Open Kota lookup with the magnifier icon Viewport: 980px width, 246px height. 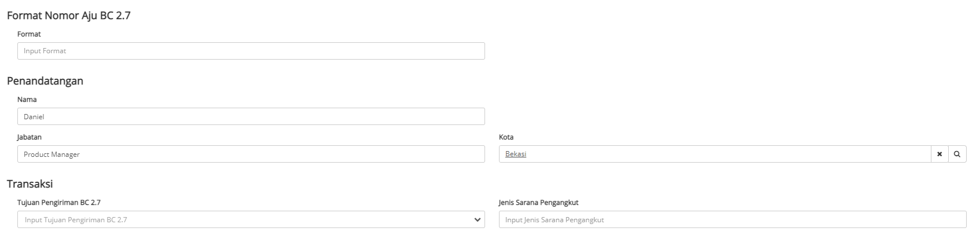pos(957,154)
